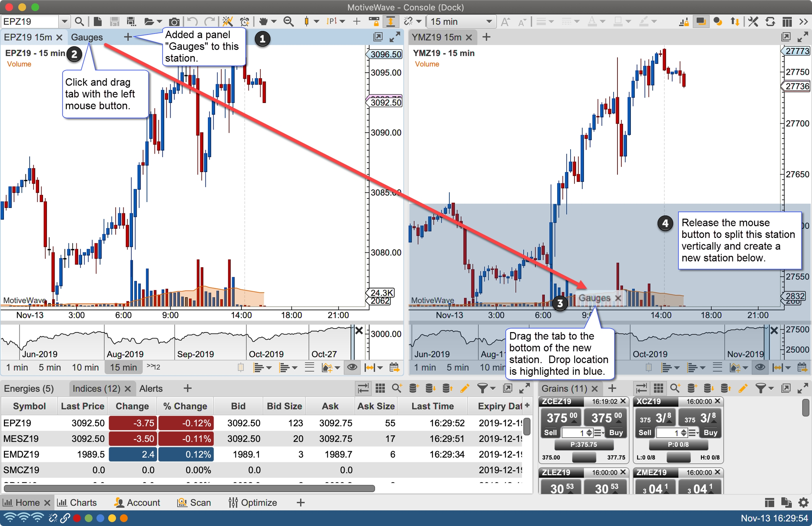The image size is (812, 526).
Task: Click horizontal scrollbar of Indices table
Action: click(x=189, y=488)
